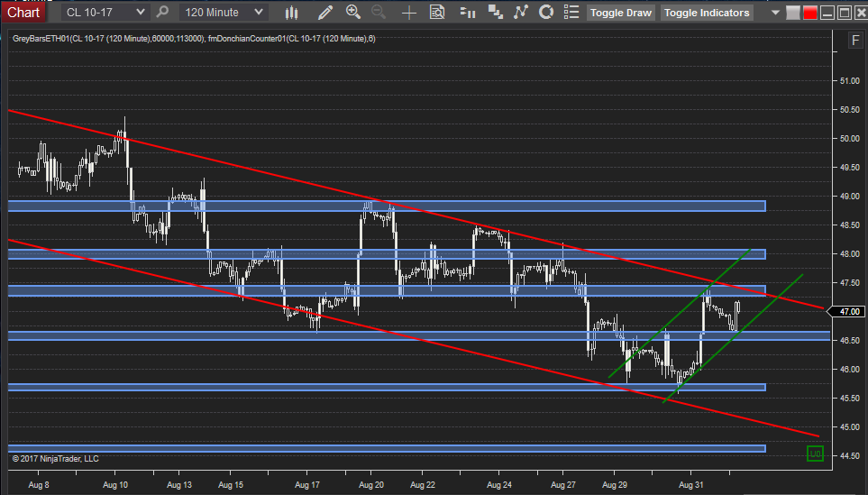The image size is (868, 495).
Task: Select the crosshair cursor icon
Action: click(408, 13)
